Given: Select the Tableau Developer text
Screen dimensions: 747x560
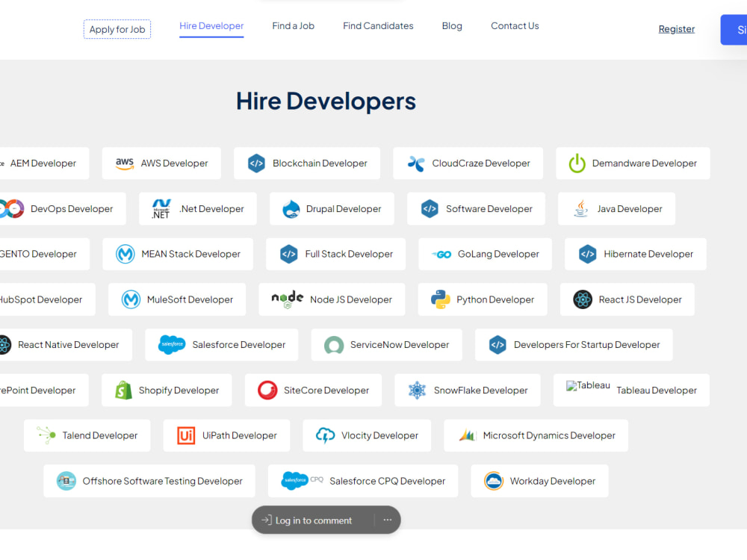Looking at the screenshot, I should [x=657, y=391].
